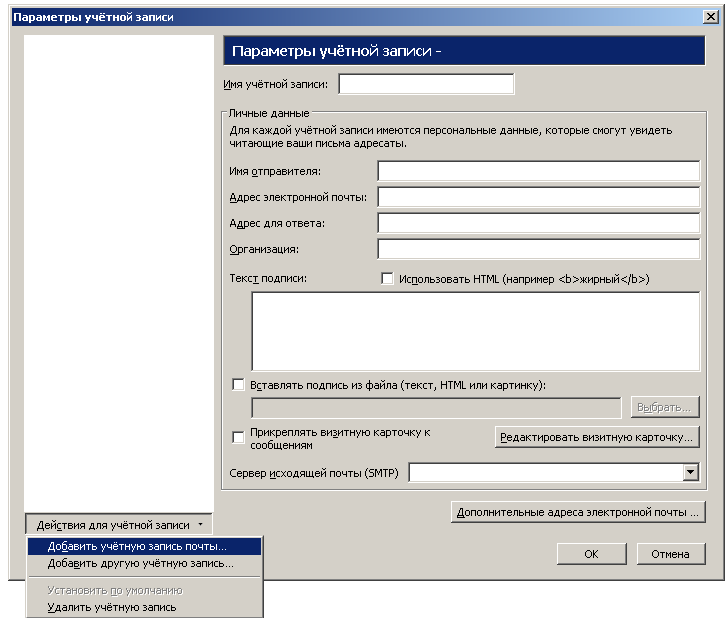The height and width of the screenshot is (618, 728).
Task: Toggle Прикреплять визитную карточку к сообщениям
Action: coord(238,437)
